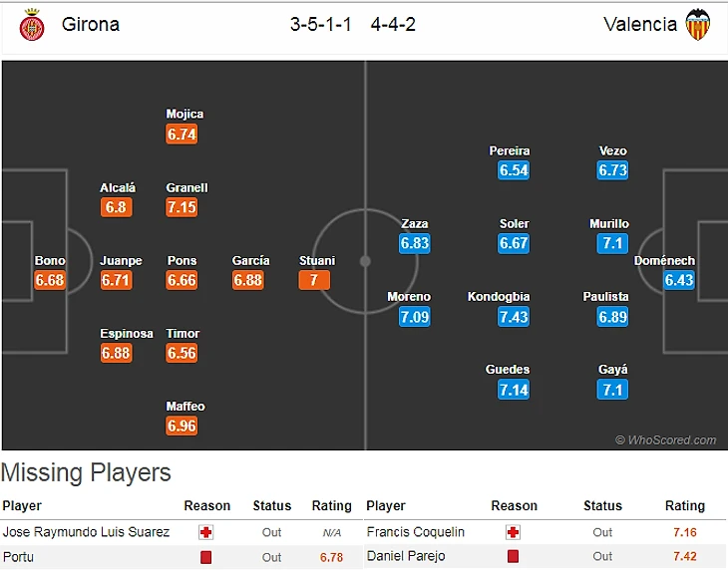Sort by the left Rating column header

pyautogui.click(x=332, y=506)
